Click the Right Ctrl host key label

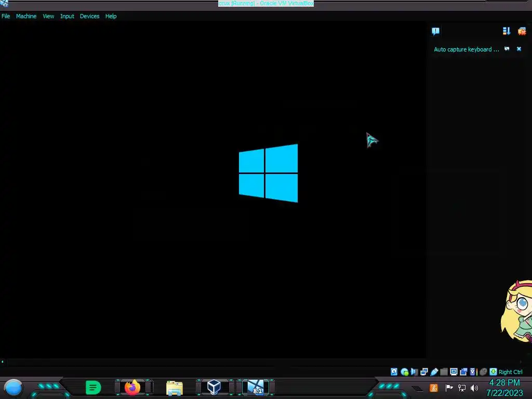pyautogui.click(x=511, y=372)
